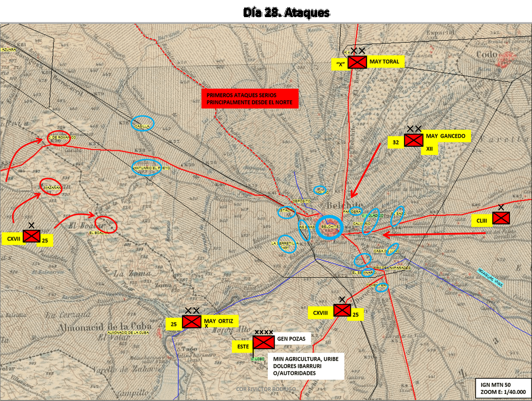The image size is (532, 401).
Task: Select the printed La Zoma map name
Action: pos(132,273)
